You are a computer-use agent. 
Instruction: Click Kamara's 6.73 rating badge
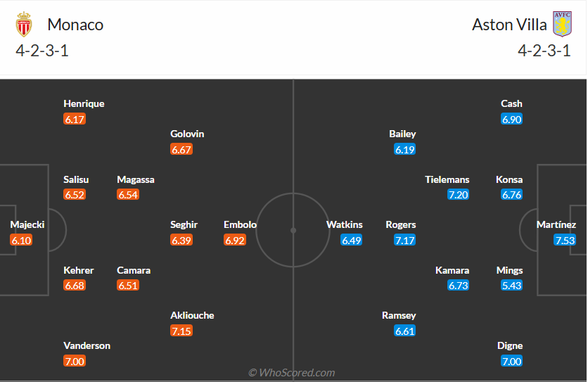[x=458, y=286]
